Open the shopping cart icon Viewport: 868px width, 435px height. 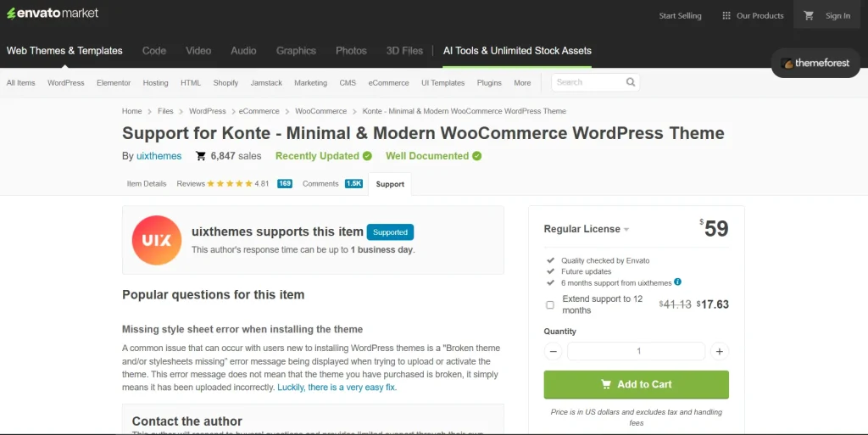click(809, 15)
